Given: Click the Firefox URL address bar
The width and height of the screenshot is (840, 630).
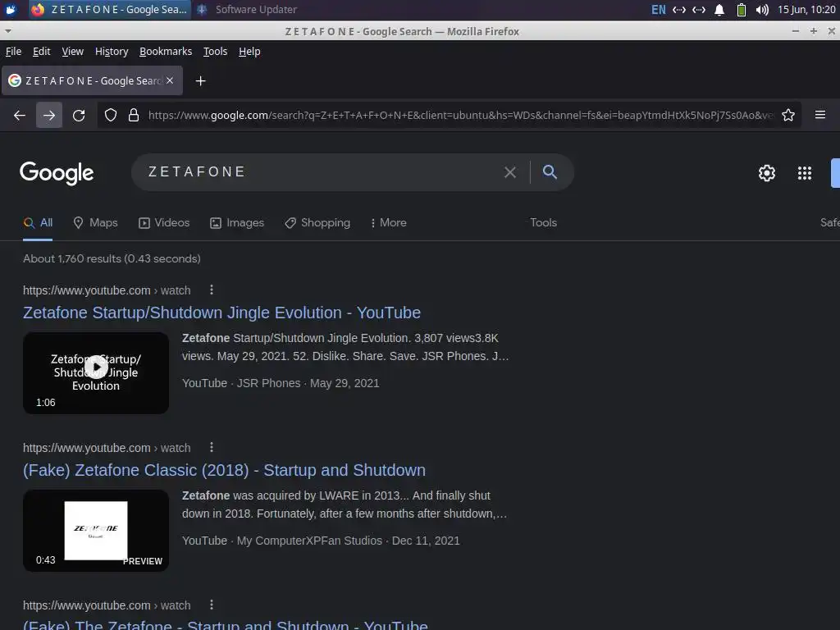Looking at the screenshot, I should 461,115.
